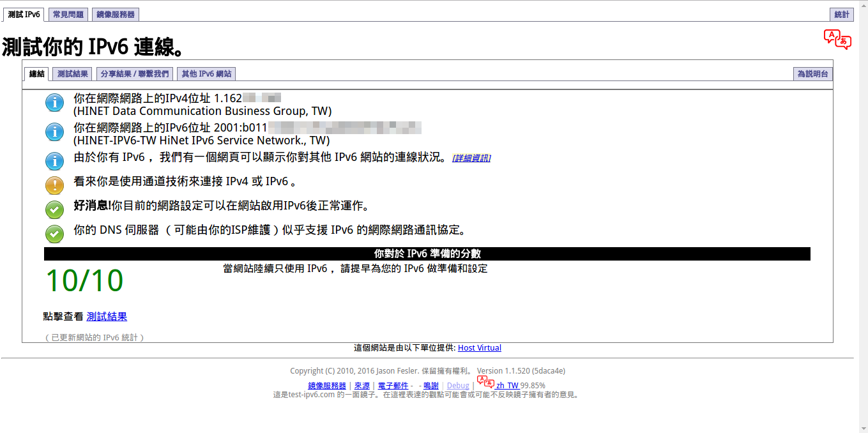868x433 pixels.
Task: Open the Host Virtual link
Action: click(x=480, y=347)
